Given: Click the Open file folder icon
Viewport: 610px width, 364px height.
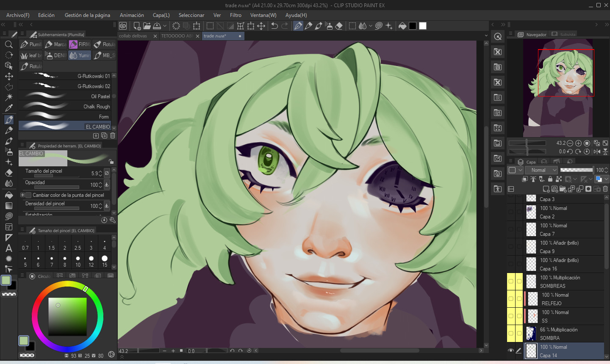Looking at the screenshot, I should [x=147, y=26].
